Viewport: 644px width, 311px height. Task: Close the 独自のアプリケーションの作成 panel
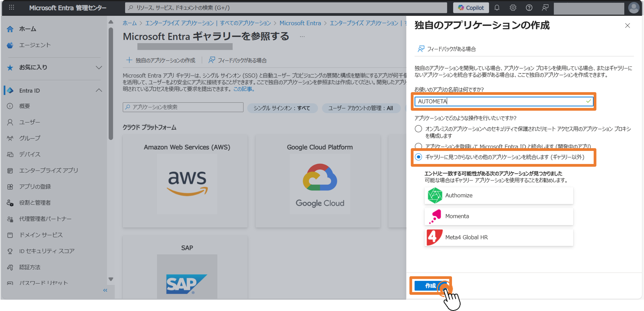(x=627, y=26)
